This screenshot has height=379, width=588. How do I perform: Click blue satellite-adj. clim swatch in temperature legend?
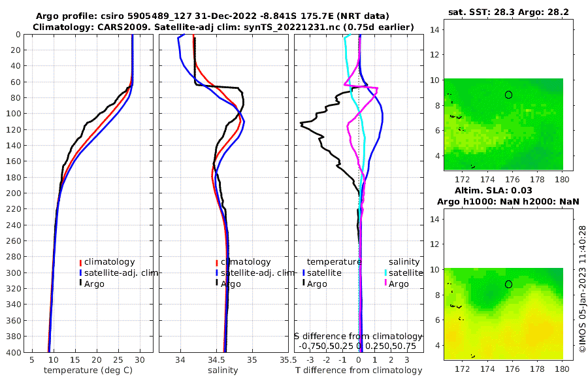tap(80, 272)
